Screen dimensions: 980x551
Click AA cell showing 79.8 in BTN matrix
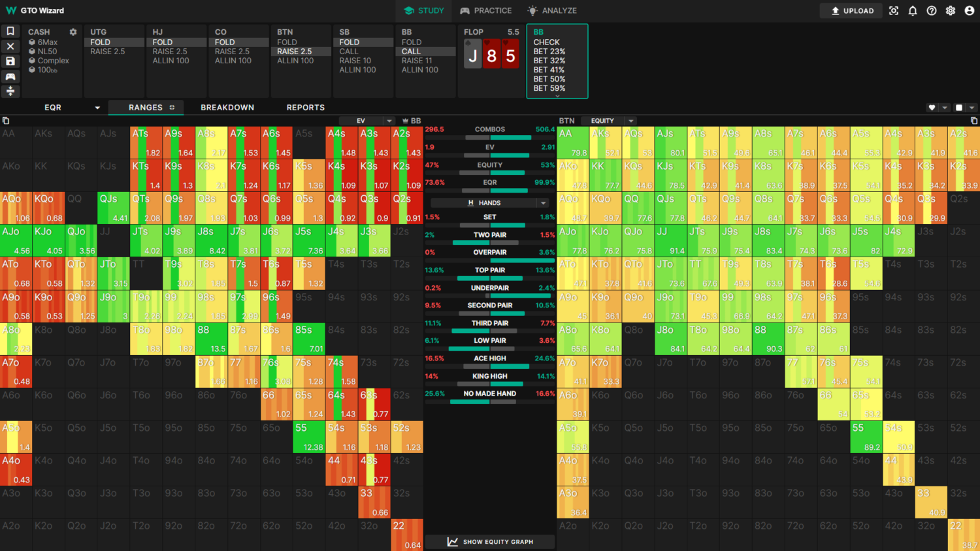[x=573, y=143]
